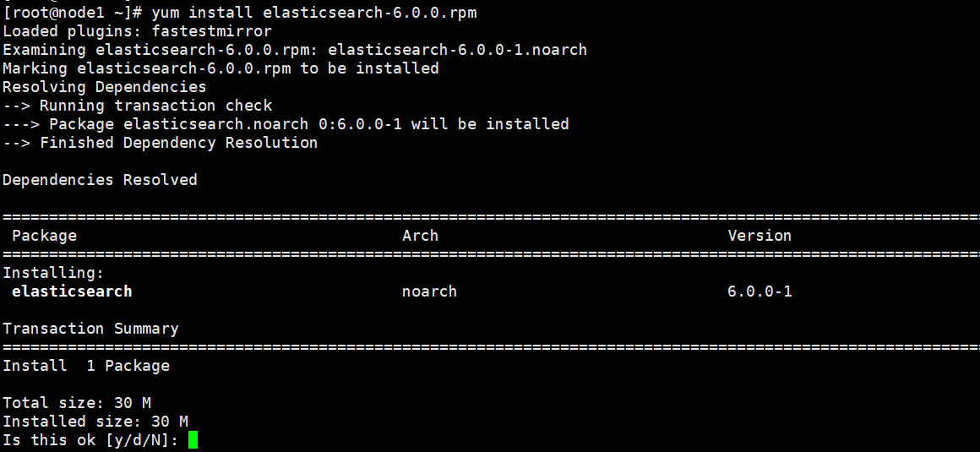Click the 'Dependencies Resolved' text
The height and width of the screenshot is (452, 980).
[100, 180]
